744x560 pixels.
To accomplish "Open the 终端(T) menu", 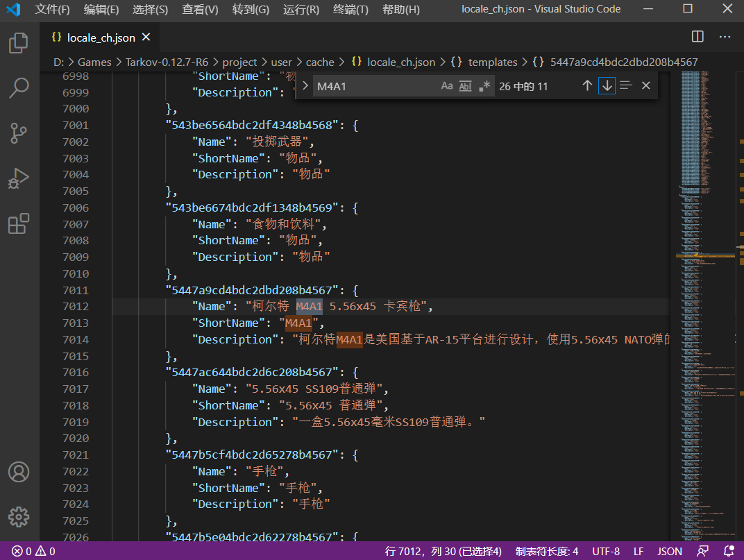I will click(350, 10).
